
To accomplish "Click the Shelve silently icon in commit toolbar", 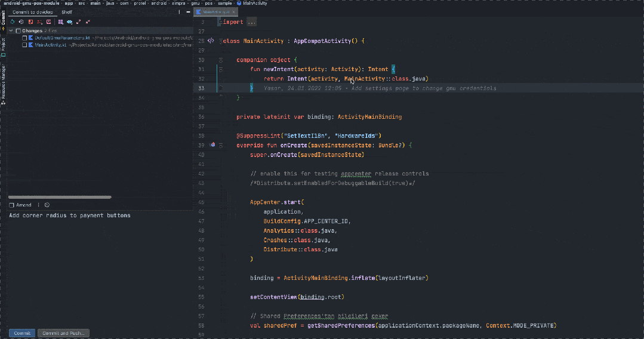I will pyautogui.click(x=48, y=21).
